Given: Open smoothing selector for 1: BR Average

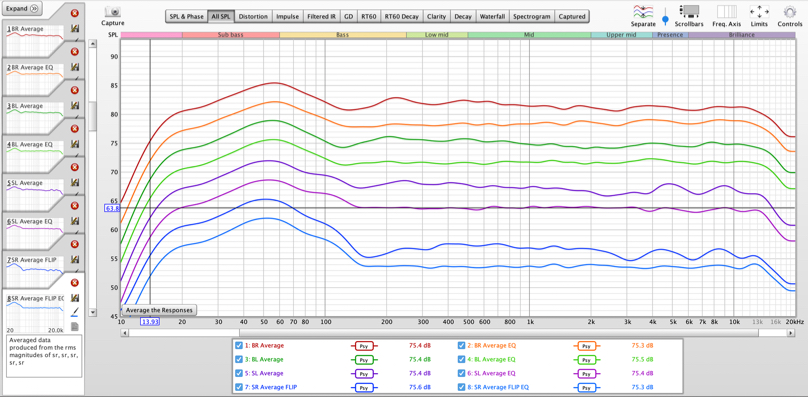Looking at the screenshot, I should [x=363, y=346].
